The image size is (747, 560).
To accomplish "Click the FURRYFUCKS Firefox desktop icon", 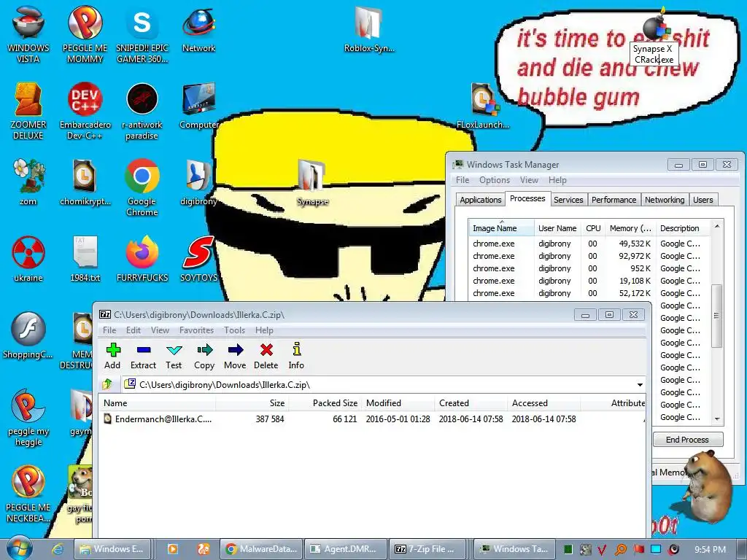I will click(x=142, y=260).
